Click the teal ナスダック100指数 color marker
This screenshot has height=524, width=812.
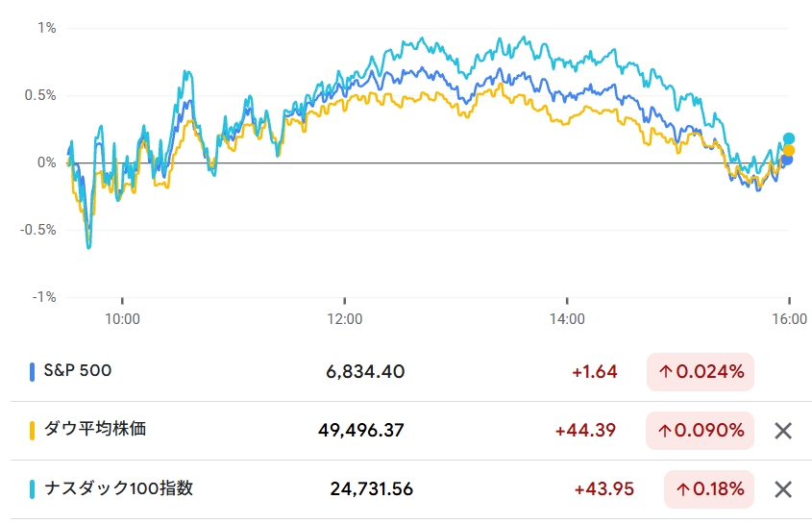point(33,488)
